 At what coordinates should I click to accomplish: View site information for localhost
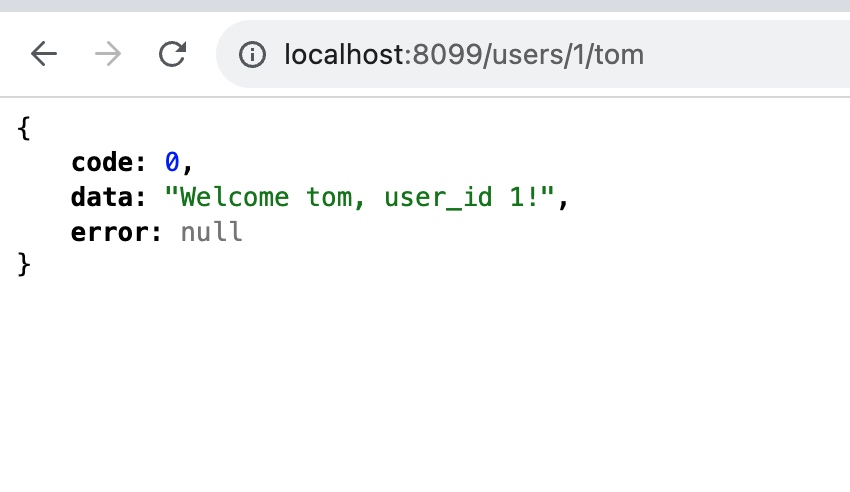254,54
